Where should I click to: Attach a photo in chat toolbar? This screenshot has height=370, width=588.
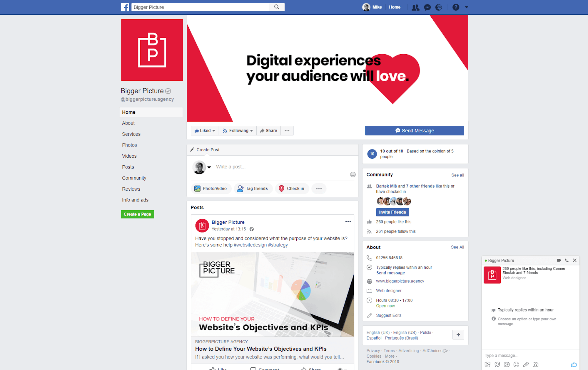coord(487,365)
